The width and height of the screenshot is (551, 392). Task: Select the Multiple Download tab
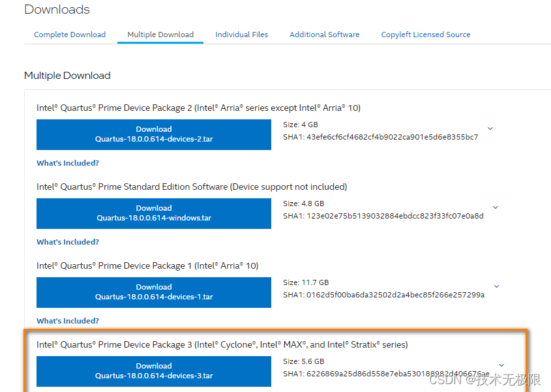pos(160,35)
